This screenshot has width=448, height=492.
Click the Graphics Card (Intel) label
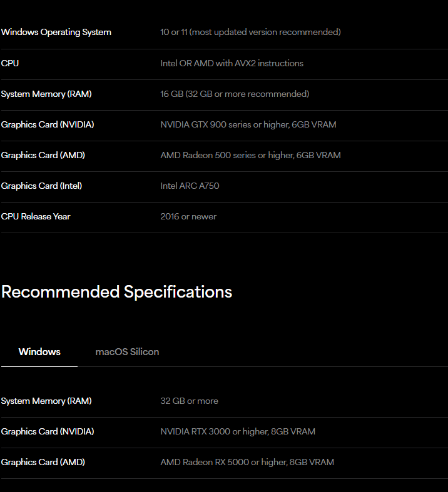pyautogui.click(x=42, y=186)
